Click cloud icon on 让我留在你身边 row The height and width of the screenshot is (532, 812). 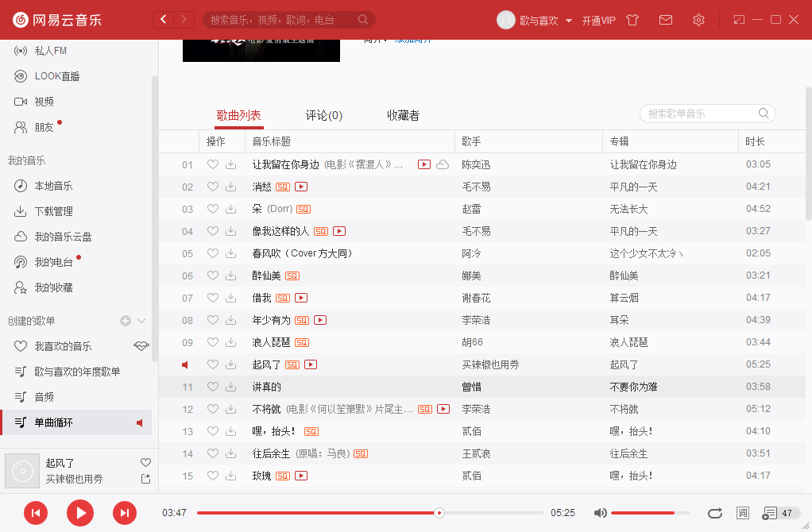point(443,164)
